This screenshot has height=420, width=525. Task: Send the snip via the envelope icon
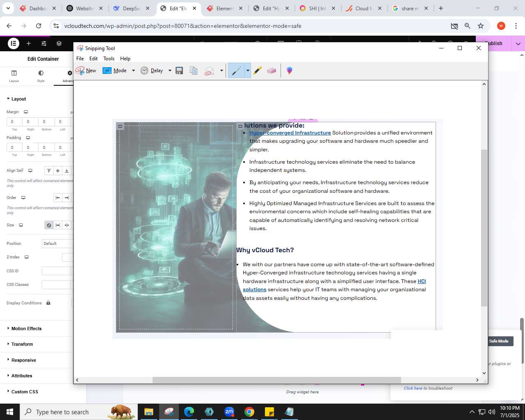click(x=209, y=71)
